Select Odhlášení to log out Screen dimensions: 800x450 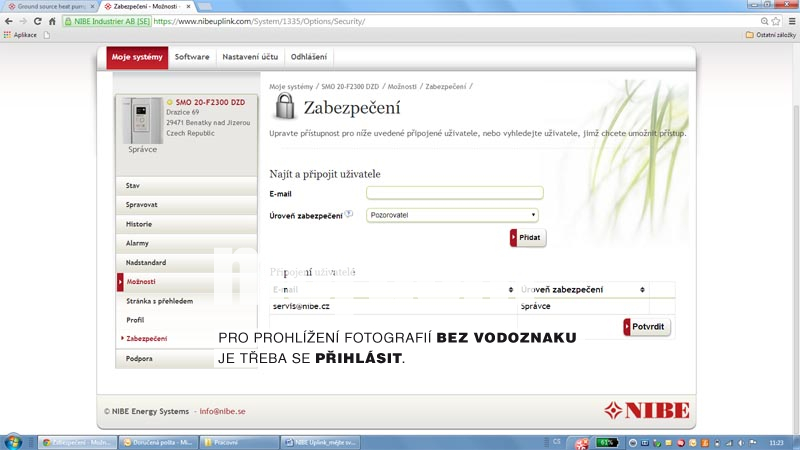(x=309, y=57)
